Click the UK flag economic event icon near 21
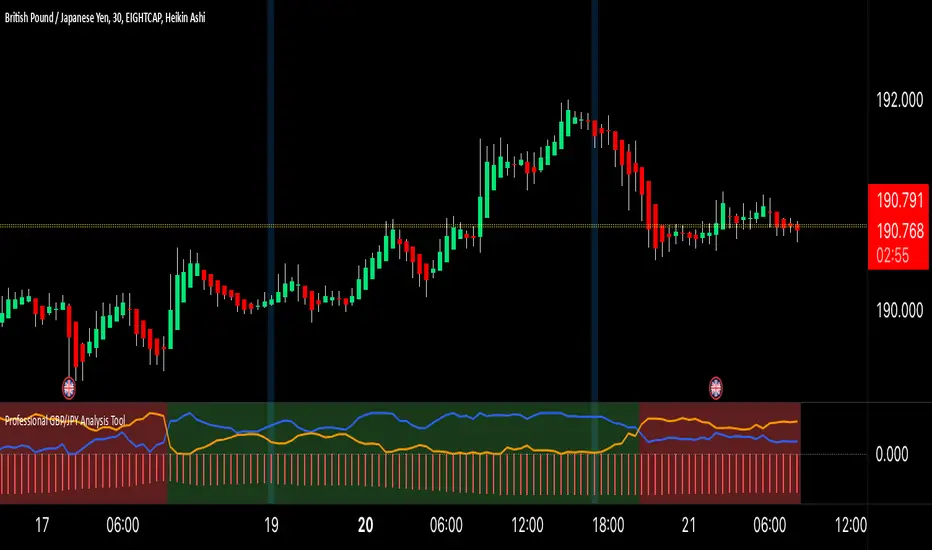 (x=716, y=388)
